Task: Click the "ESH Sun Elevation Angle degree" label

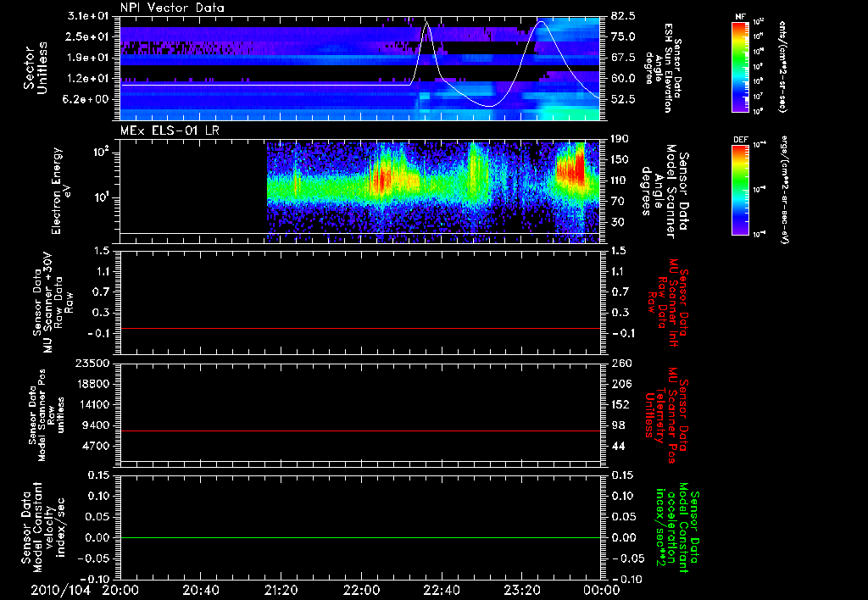Action: (663, 68)
